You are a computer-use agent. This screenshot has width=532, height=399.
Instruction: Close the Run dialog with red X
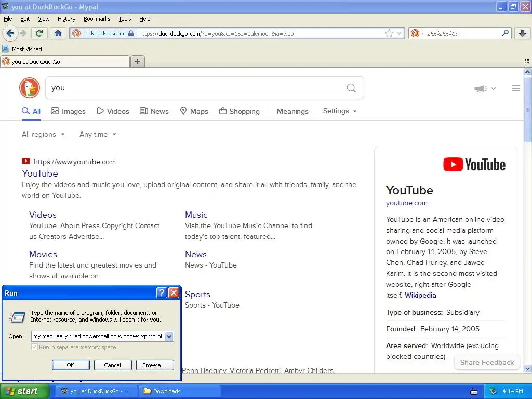(x=174, y=293)
